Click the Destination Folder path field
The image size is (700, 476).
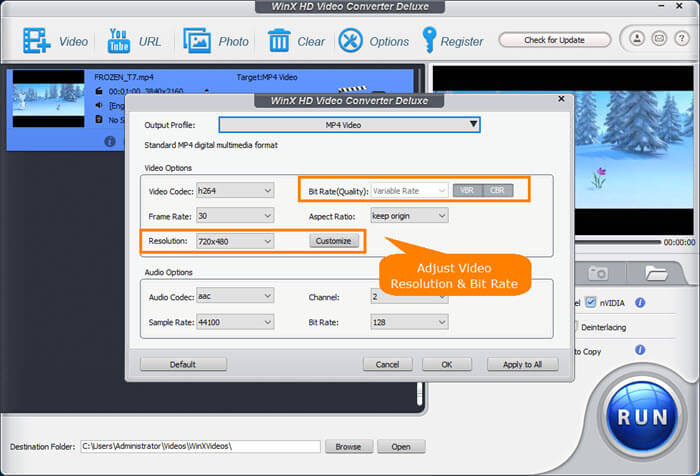[199, 446]
